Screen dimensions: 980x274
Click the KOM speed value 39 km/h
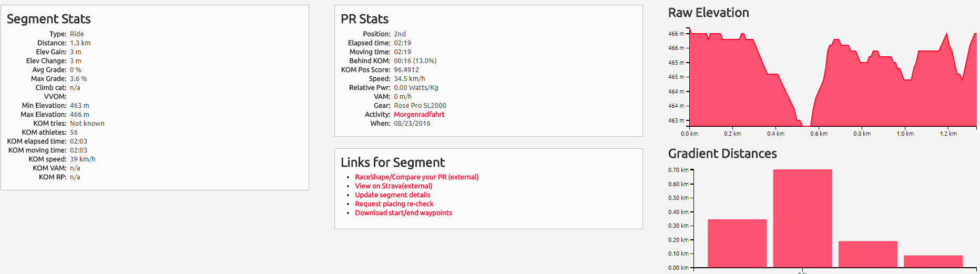point(83,159)
